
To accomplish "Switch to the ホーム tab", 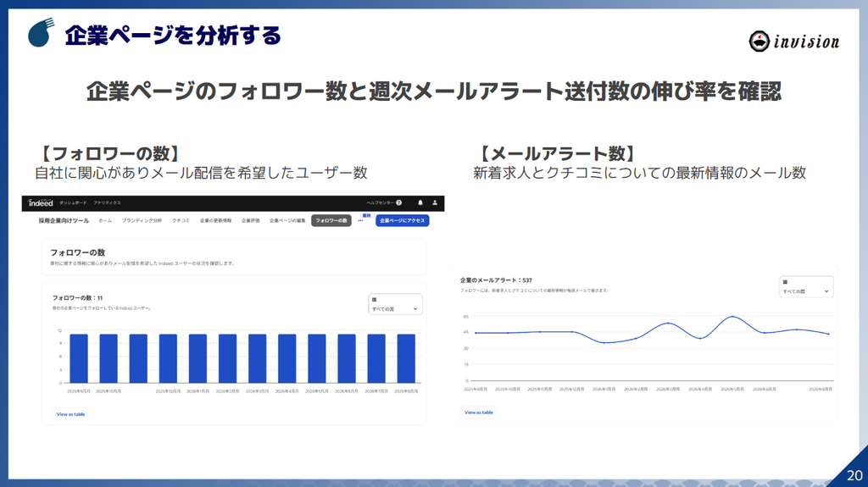I will pyautogui.click(x=105, y=221).
